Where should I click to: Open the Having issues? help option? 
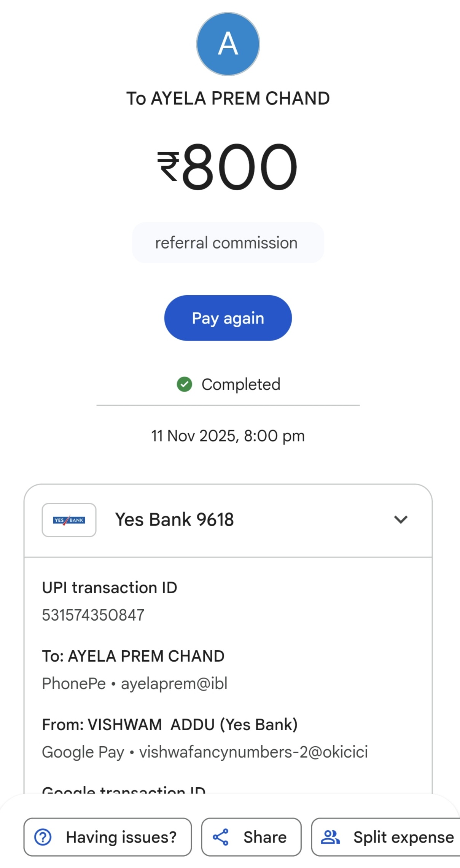pyautogui.click(x=121, y=837)
